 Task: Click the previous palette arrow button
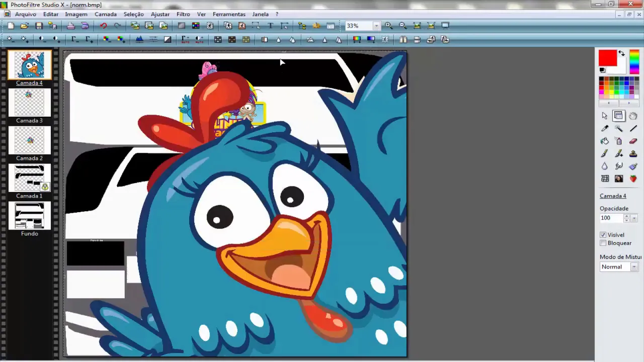(609, 103)
